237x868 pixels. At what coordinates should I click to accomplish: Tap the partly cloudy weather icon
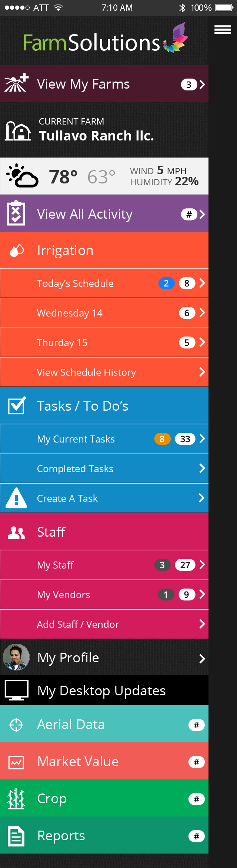22,176
